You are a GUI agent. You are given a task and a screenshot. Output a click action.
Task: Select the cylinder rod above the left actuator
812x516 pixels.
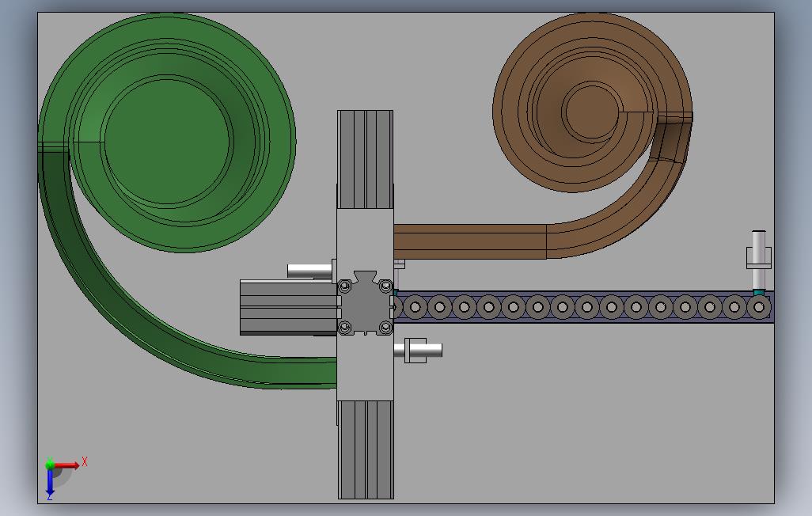click(309, 271)
